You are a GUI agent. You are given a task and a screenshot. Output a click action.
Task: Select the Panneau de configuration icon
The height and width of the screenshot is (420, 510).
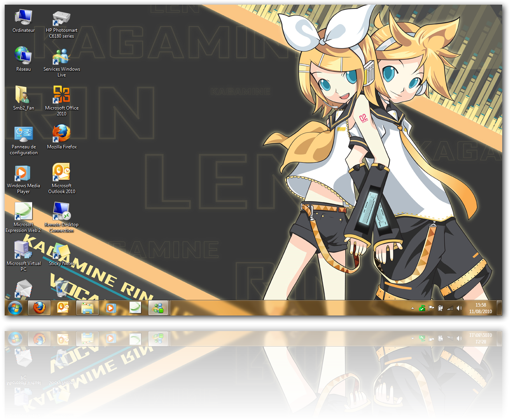pyautogui.click(x=23, y=140)
